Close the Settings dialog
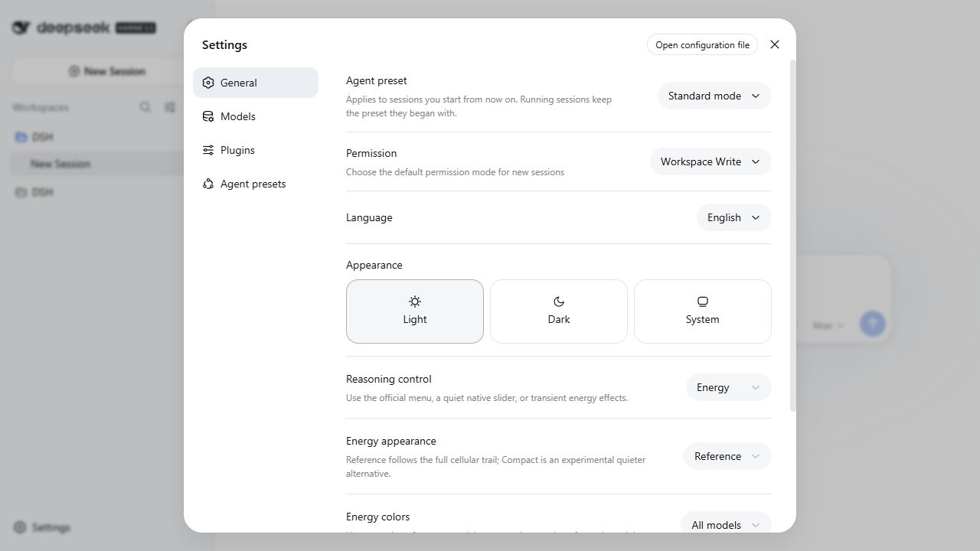Image resolution: width=980 pixels, height=551 pixels. [775, 44]
